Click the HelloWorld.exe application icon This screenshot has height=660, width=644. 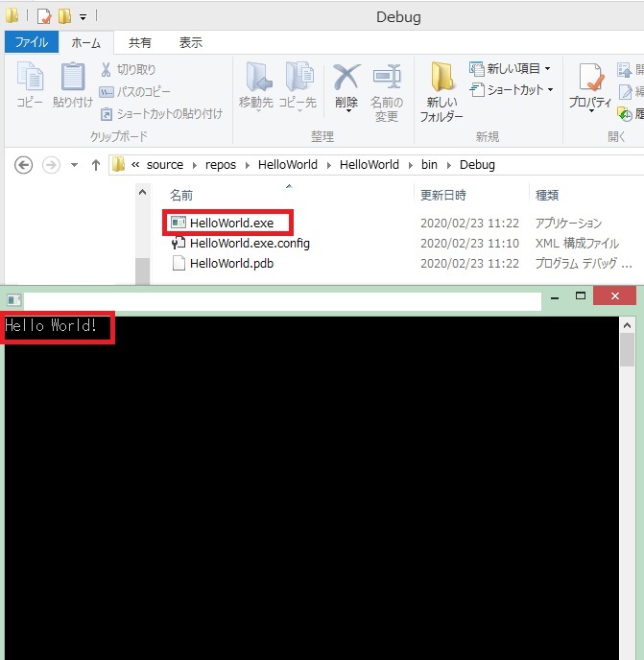point(179,223)
